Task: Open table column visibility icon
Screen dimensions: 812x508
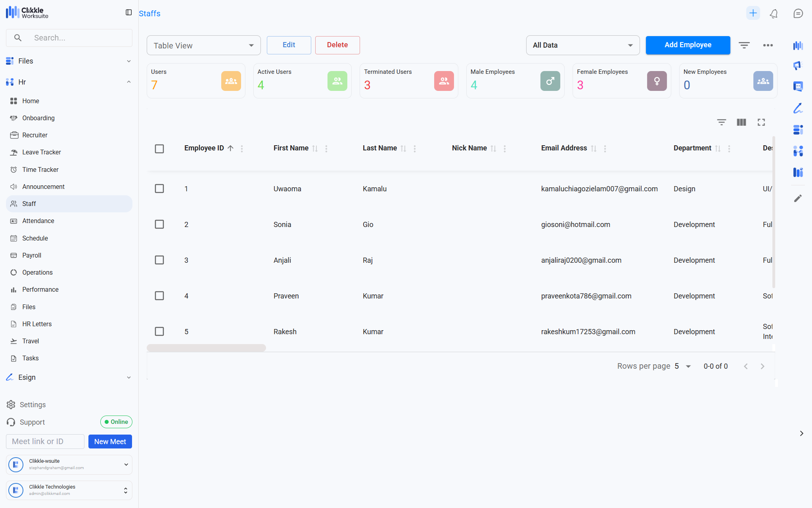Action: 741,122
